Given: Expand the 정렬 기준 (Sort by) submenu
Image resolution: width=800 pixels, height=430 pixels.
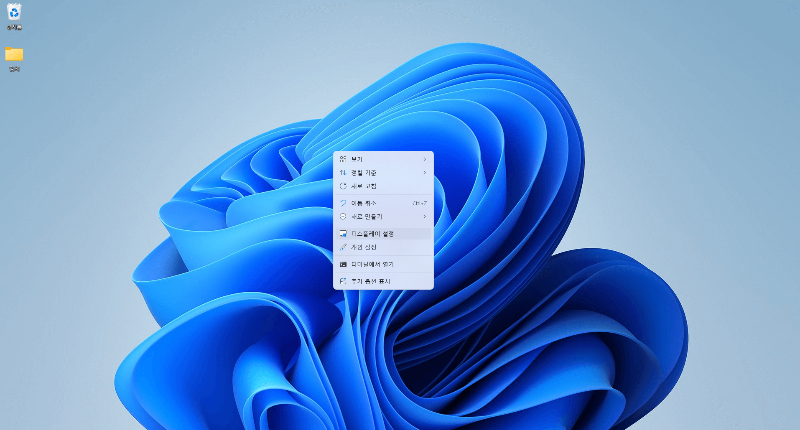Looking at the screenshot, I should pyautogui.click(x=383, y=173).
